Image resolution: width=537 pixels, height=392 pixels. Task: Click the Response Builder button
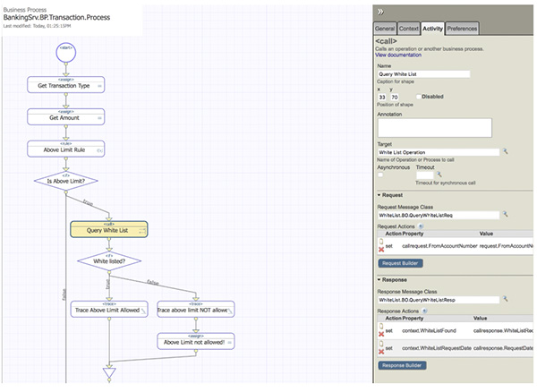(402, 365)
